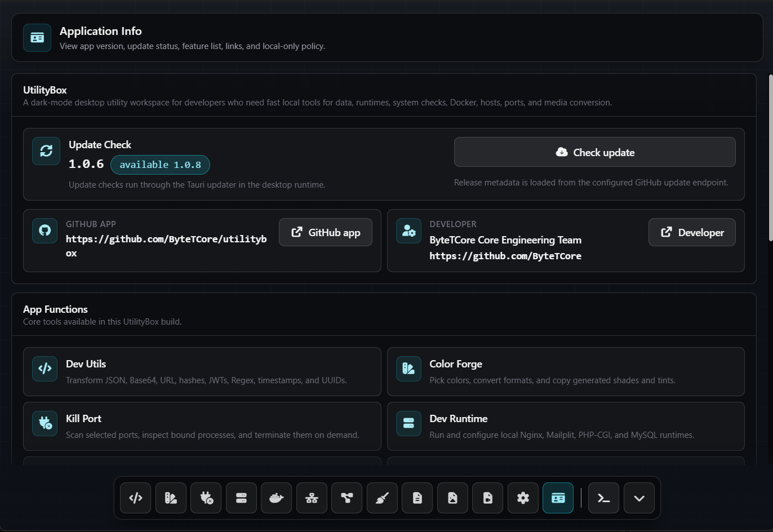
Task: Collapse the dock with chevron down
Action: tap(639, 498)
